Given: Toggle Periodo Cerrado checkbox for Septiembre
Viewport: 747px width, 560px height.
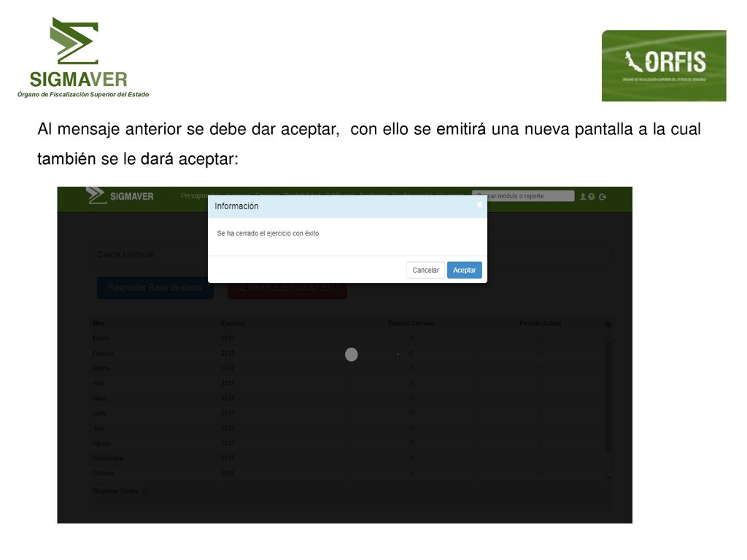Looking at the screenshot, I should 411,458.
